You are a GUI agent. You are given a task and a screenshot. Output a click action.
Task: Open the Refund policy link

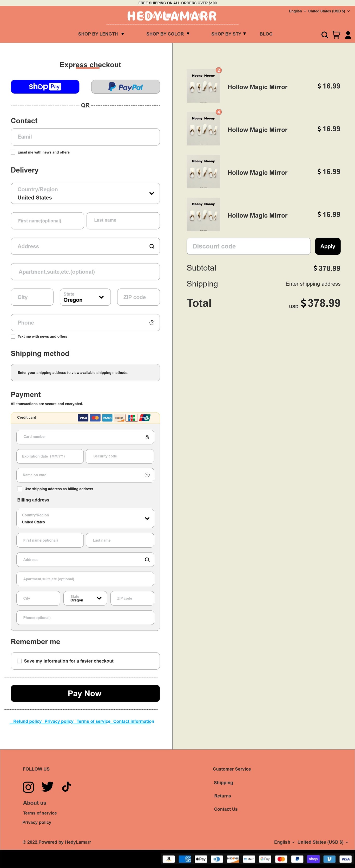click(x=27, y=721)
